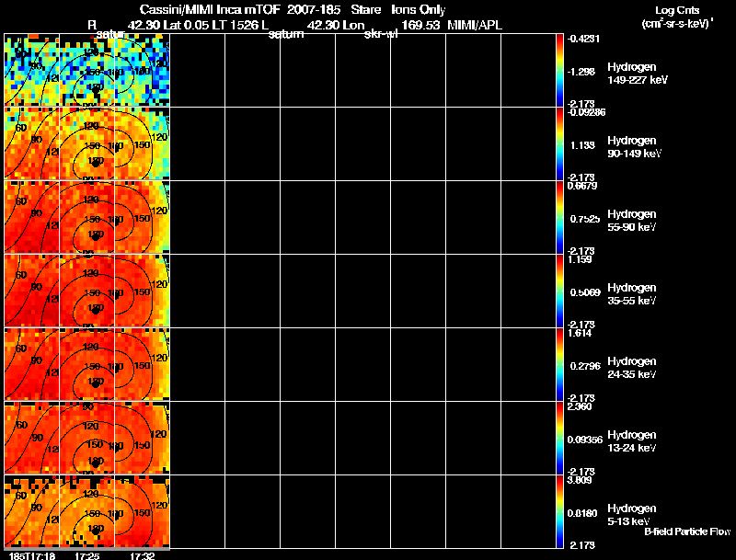Click the 185T17:18 time label

click(32, 555)
